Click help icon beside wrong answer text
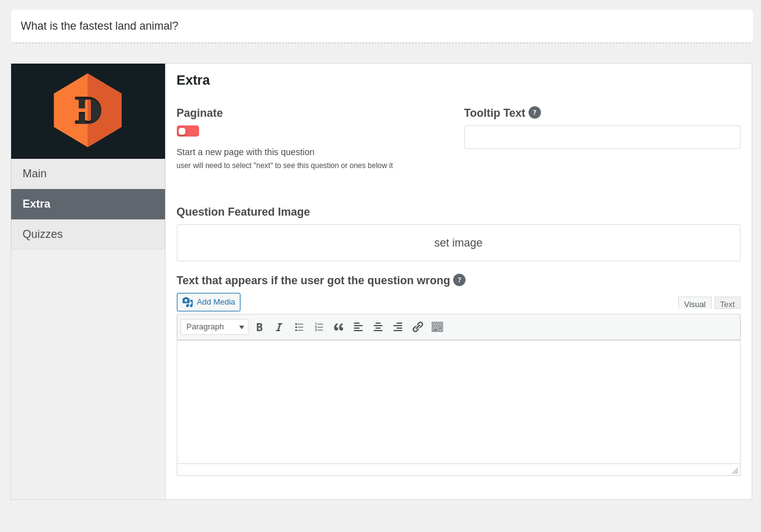 [459, 280]
